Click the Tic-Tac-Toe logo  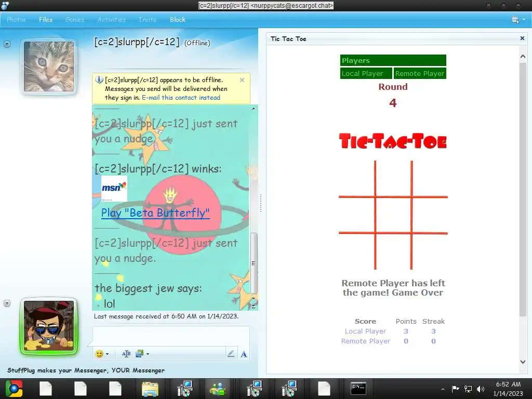(393, 141)
